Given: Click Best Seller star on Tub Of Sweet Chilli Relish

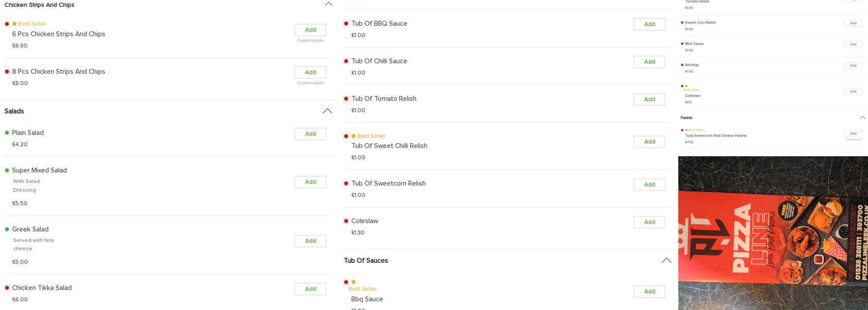Looking at the screenshot, I should point(353,136).
